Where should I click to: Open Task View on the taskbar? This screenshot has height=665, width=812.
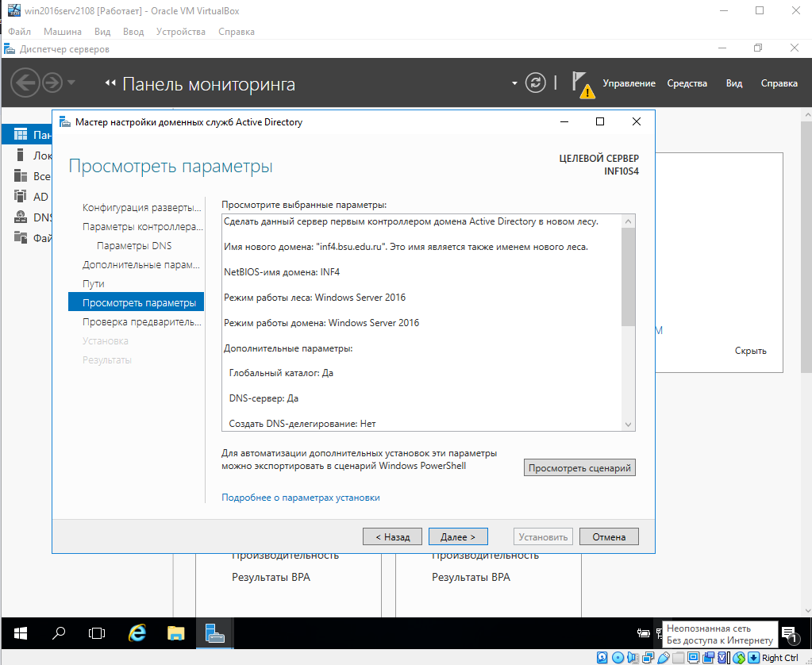click(97, 633)
